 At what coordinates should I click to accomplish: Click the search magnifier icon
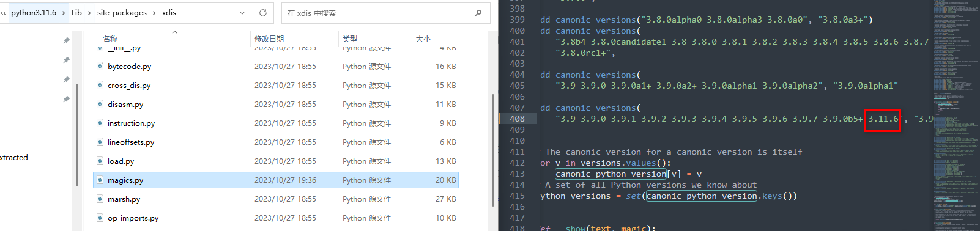tap(478, 13)
